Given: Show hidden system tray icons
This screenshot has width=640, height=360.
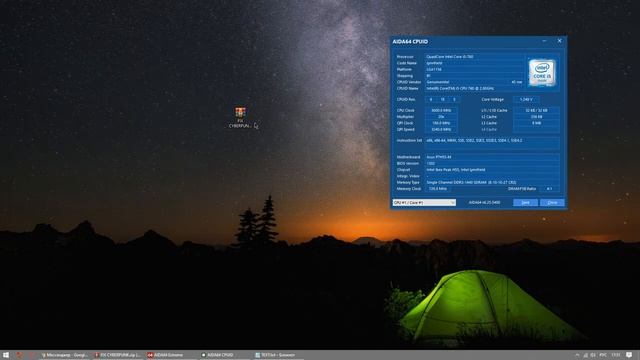Looking at the screenshot, I should pyautogui.click(x=577, y=355).
